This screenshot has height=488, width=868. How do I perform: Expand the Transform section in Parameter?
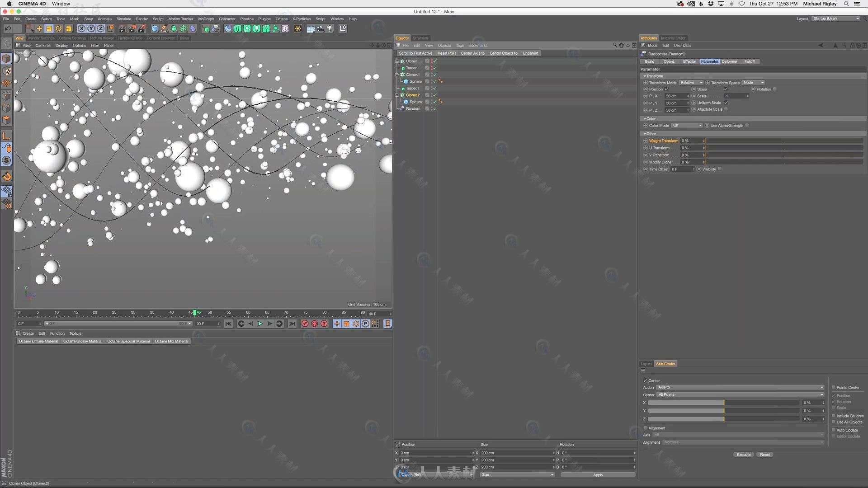645,75
